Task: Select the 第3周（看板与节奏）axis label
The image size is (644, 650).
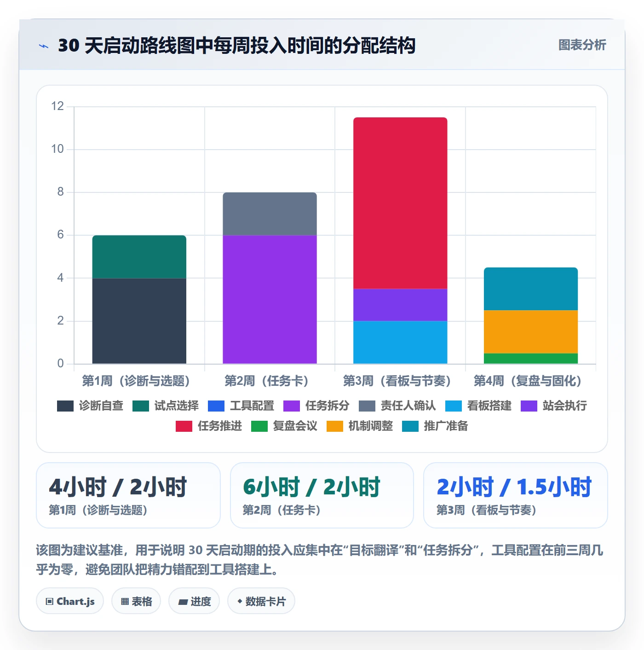Action: click(x=397, y=381)
